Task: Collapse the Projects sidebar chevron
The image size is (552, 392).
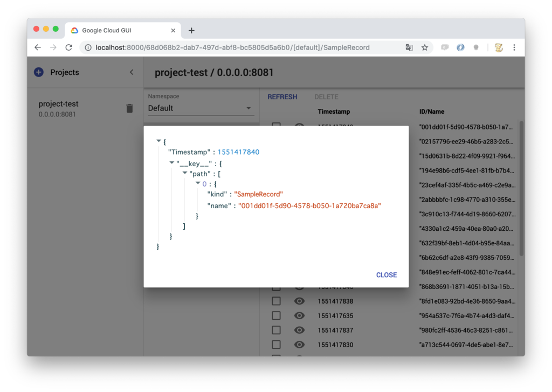Action: click(132, 72)
